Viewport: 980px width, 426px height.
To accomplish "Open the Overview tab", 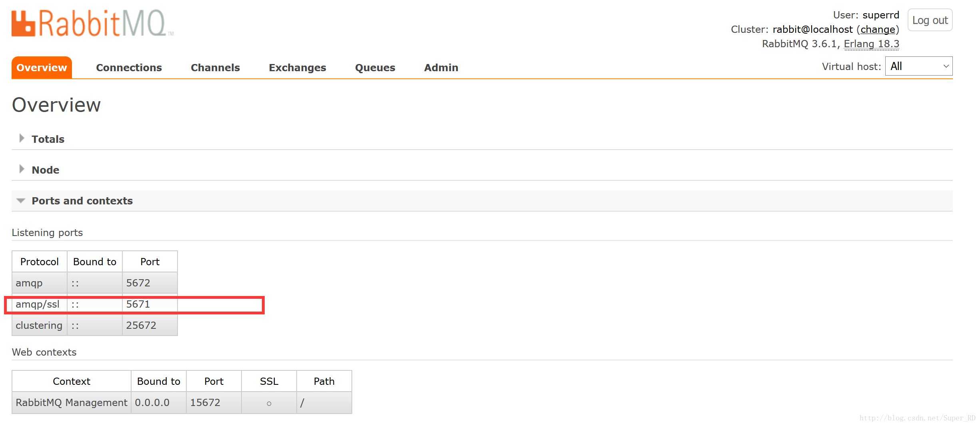I will tap(42, 68).
